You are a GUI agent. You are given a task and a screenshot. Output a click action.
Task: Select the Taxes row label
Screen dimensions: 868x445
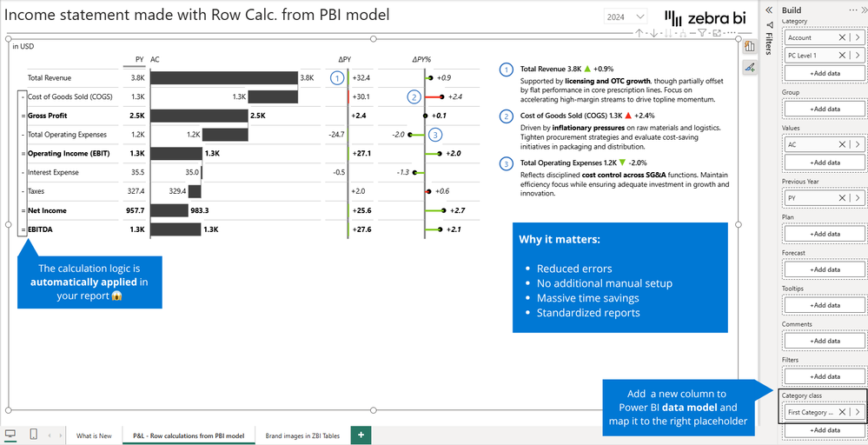point(36,191)
